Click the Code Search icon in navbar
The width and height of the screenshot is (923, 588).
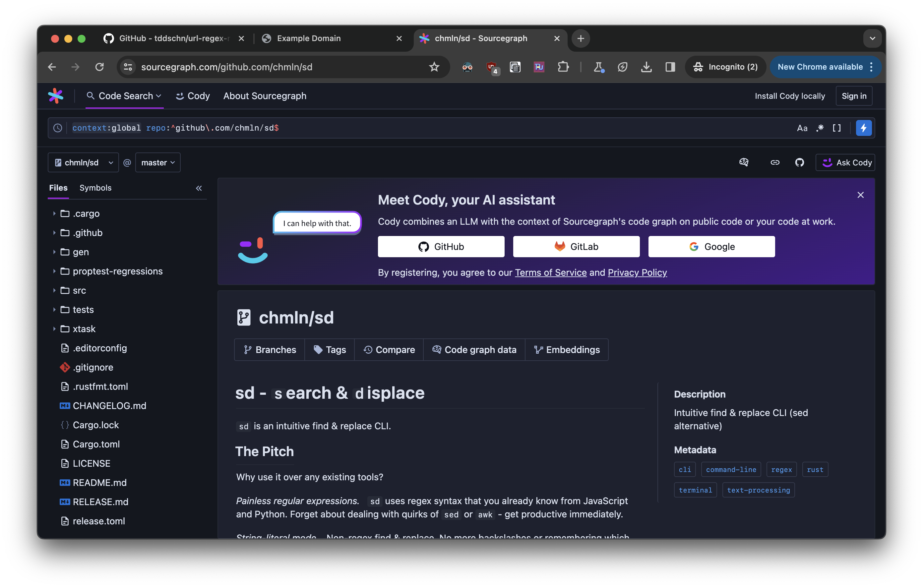(90, 95)
